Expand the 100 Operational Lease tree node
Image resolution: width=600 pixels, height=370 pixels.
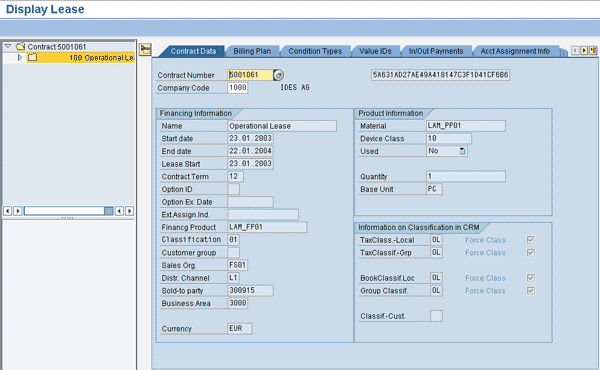(x=20, y=57)
